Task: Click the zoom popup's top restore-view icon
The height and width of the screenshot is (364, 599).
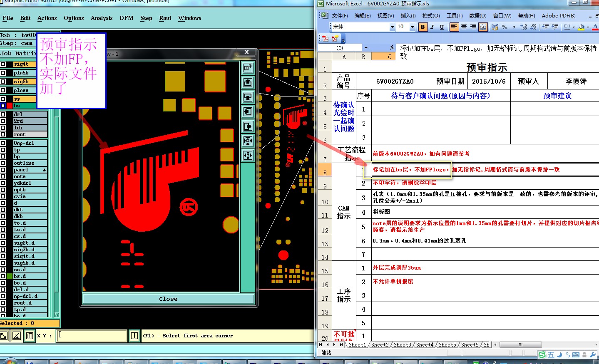Action: click(x=248, y=68)
